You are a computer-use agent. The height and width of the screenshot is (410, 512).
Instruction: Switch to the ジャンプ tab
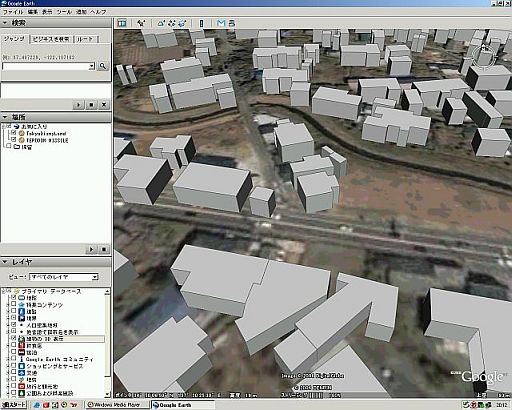pyautogui.click(x=14, y=39)
